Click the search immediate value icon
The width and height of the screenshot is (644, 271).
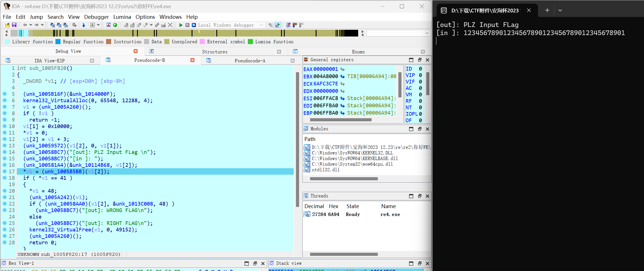52,25
